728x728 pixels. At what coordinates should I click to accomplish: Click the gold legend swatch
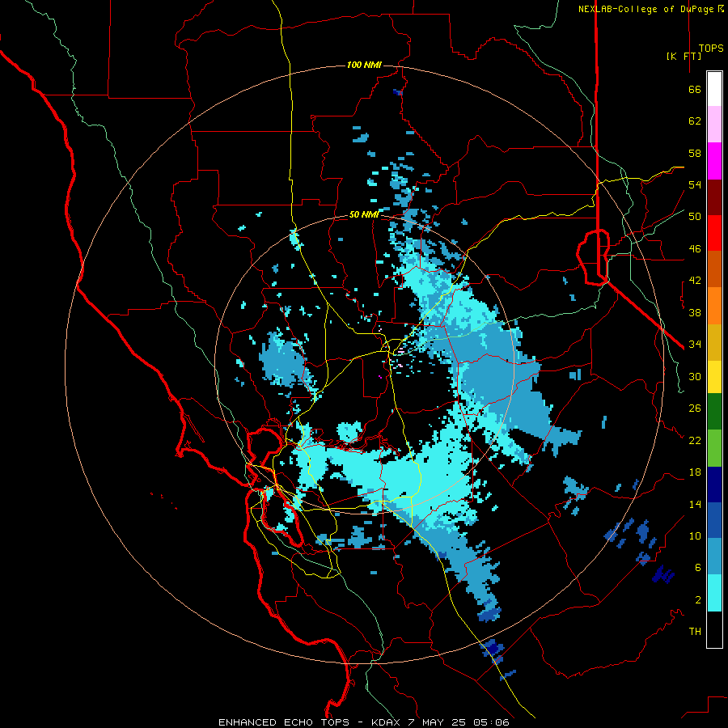coord(714,342)
